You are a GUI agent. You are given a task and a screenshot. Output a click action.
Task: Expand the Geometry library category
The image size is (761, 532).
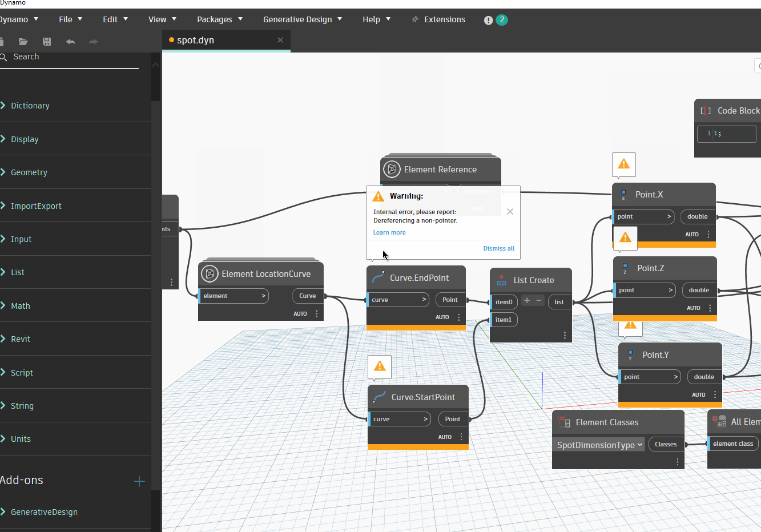[29, 172]
